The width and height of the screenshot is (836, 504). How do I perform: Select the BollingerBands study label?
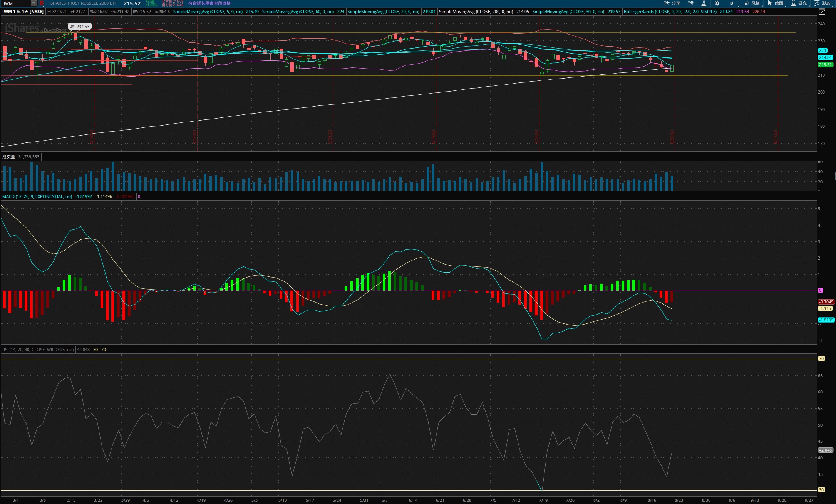(670, 12)
